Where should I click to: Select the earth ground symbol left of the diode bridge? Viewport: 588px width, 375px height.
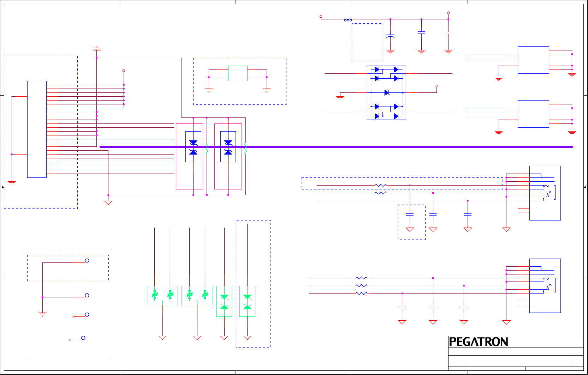(340, 98)
